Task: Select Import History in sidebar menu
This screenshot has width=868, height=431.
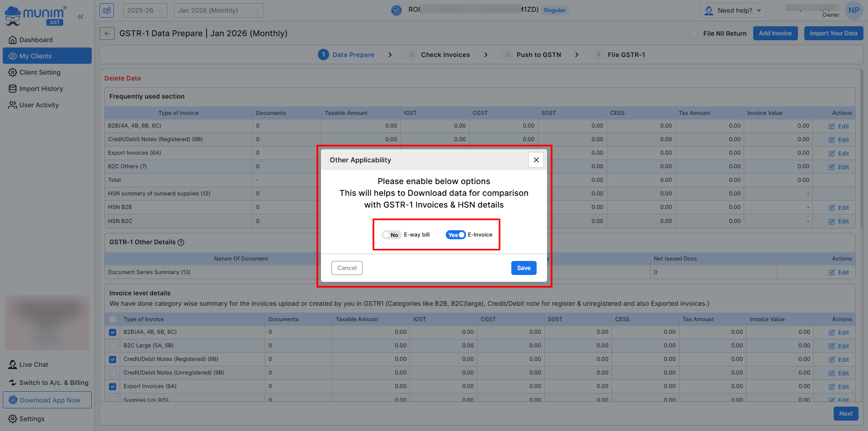Action: pos(41,89)
